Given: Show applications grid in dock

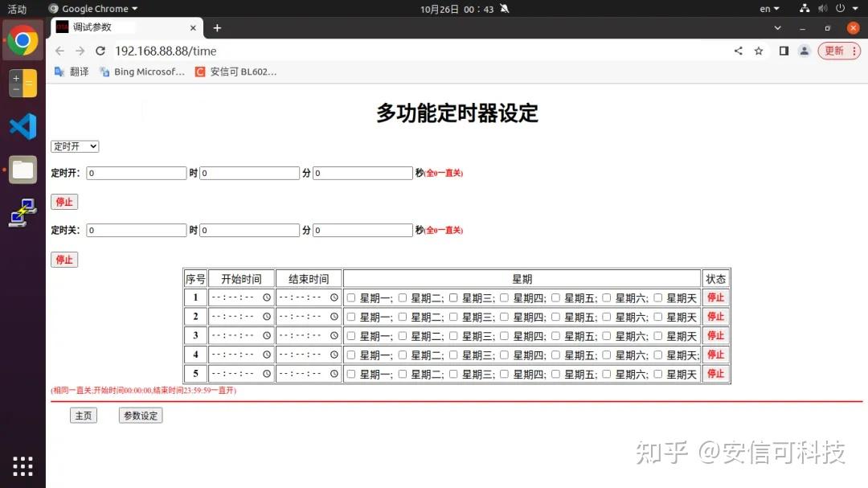Looking at the screenshot, I should [x=23, y=466].
